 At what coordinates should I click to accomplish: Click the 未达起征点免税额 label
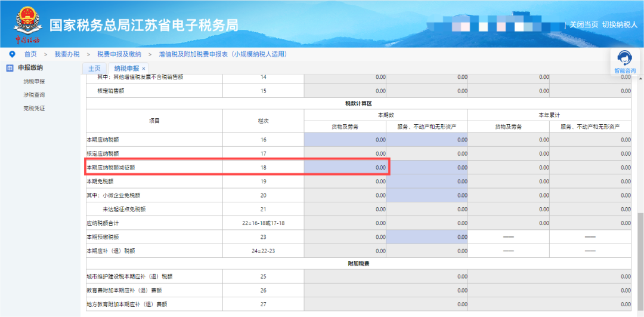pyautogui.click(x=124, y=210)
